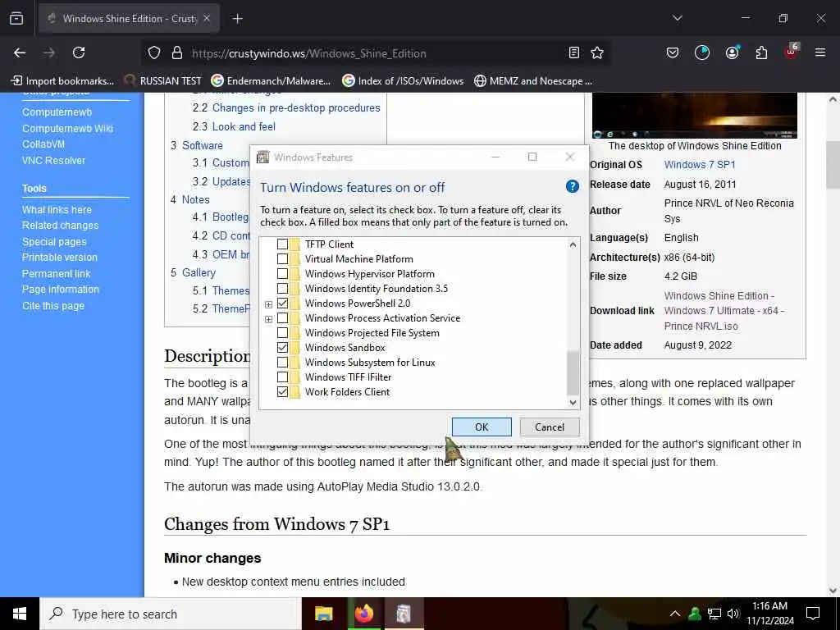Click the uBlock Origin extension icon
This screenshot has width=840, height=630.
click(x=792, y=52)
